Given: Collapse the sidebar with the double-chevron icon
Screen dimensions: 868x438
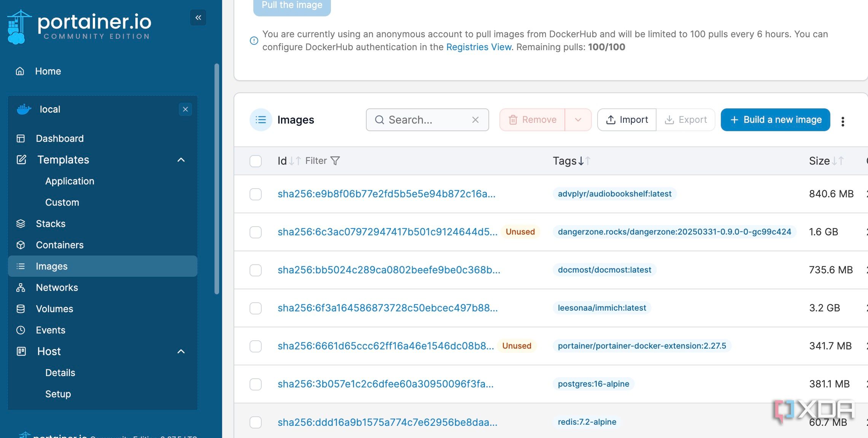Looking at the screenshot, I should pyautogui.click(x=198, y=17).
